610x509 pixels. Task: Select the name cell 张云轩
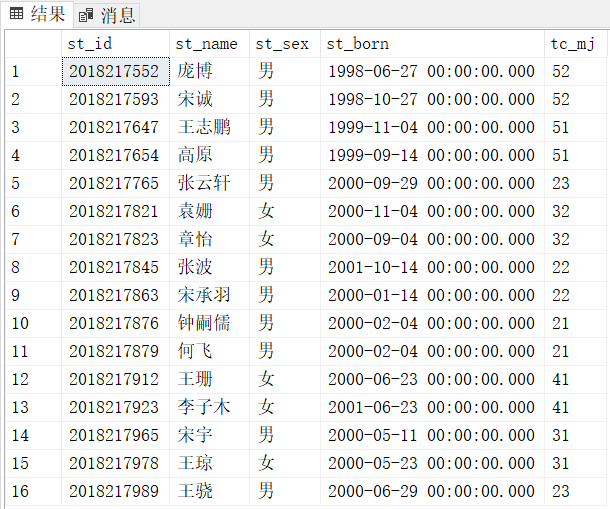coord(209,184)
